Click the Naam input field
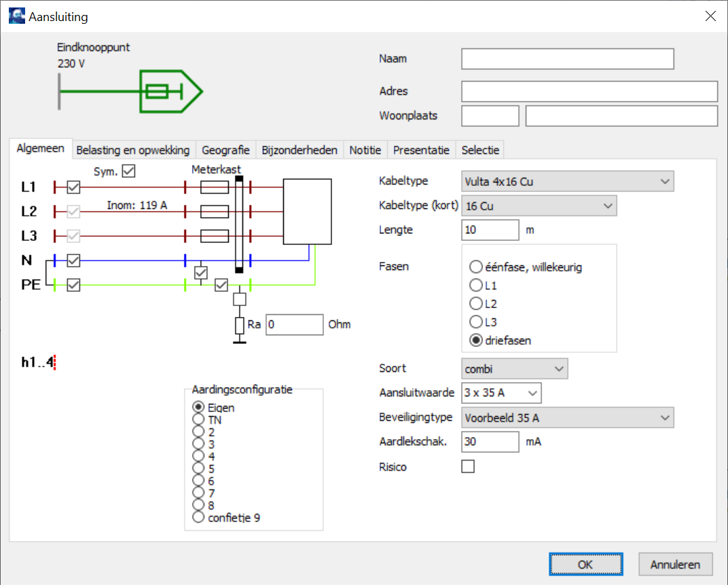The width and height of the screenshot is (728, 585). point(567,59)
